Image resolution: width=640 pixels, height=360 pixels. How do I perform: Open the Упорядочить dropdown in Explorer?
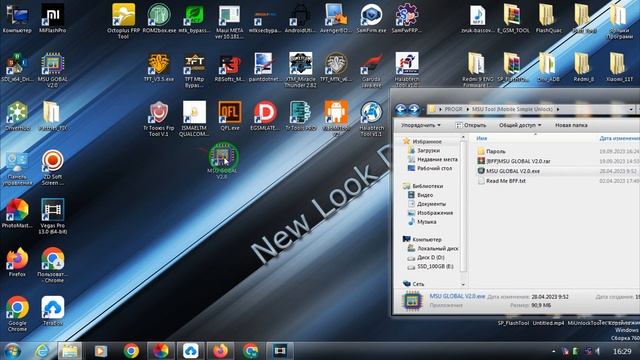[x=420, y=125]
